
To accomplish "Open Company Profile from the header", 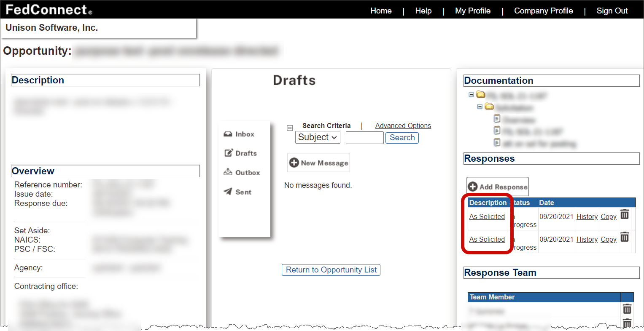I will (543, 11).
